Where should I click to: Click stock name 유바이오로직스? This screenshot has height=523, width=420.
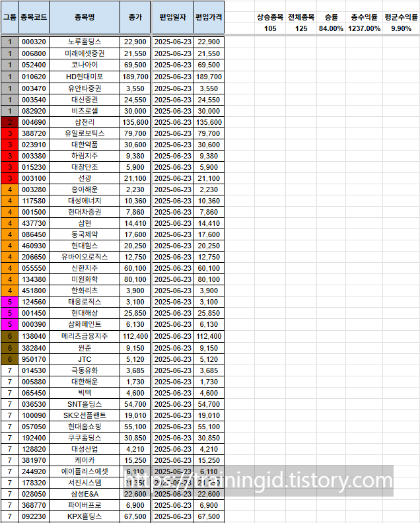[85, 257]
